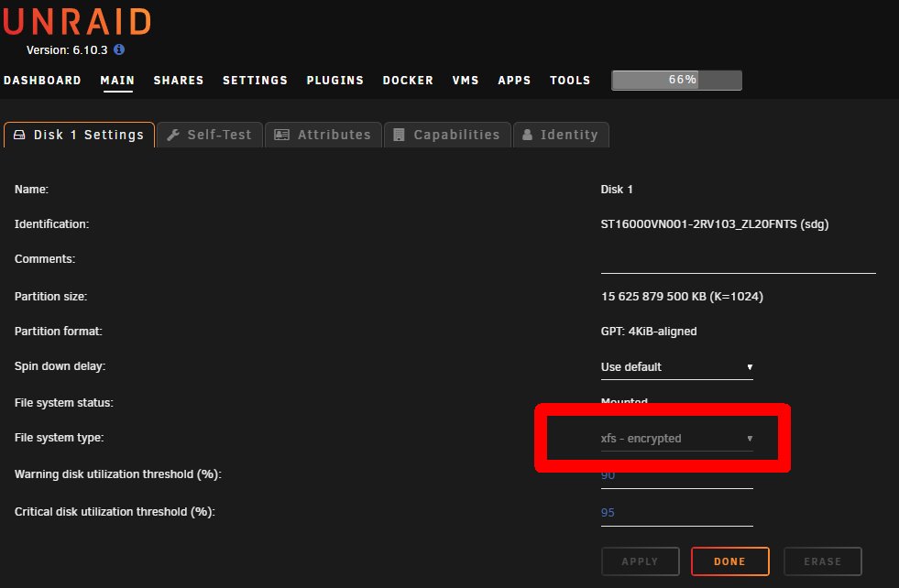The width and height of the screenshot is (899, 588).
Task: Edit the warning utilization threshold field
Action: coord(676,476)
